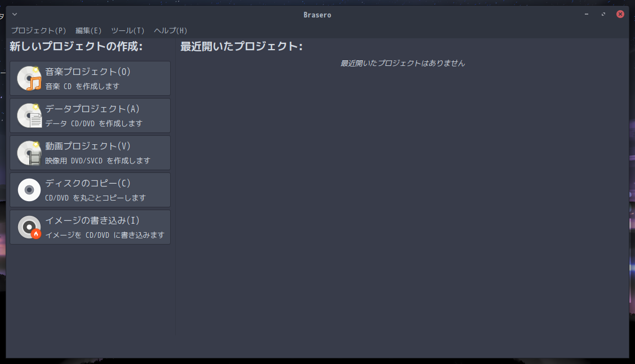Click the disc icon with flame badge
The image size is (635, 364).
click(29, 227)
